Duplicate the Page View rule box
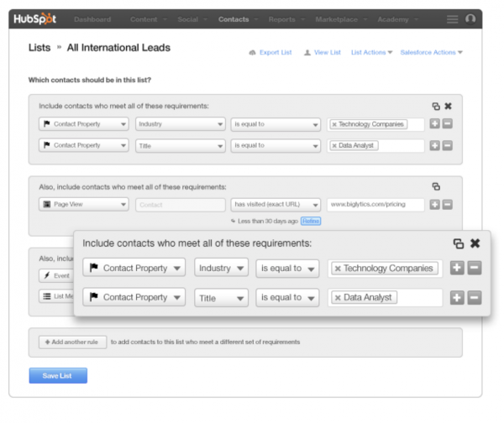 pyautogui.click(x=436, y=186)
